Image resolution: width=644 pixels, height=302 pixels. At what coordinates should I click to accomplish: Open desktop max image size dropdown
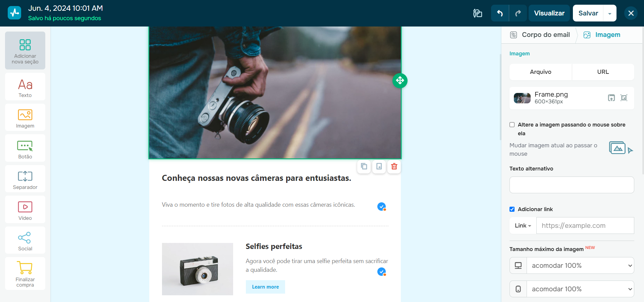pos(580,265)
